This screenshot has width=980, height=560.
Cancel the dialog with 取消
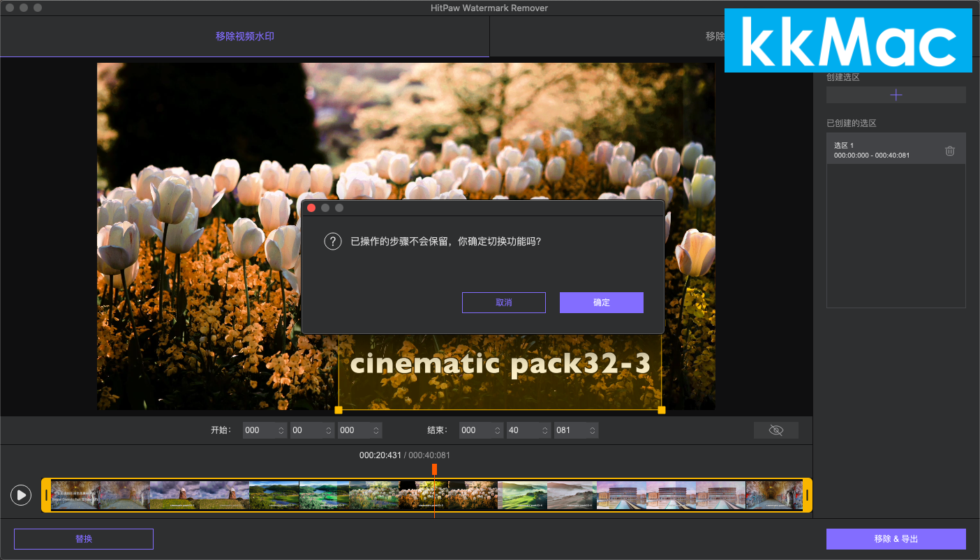[x=503, y=302]
